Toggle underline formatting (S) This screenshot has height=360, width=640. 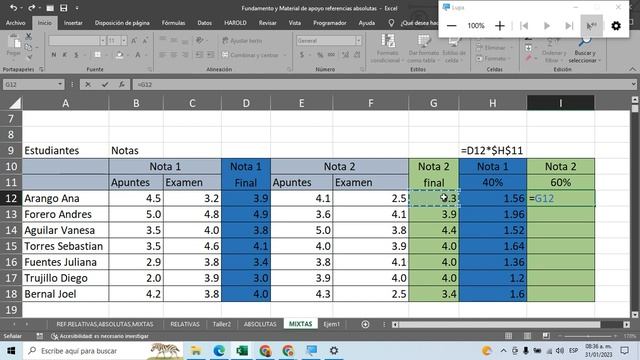coord(76,55)
